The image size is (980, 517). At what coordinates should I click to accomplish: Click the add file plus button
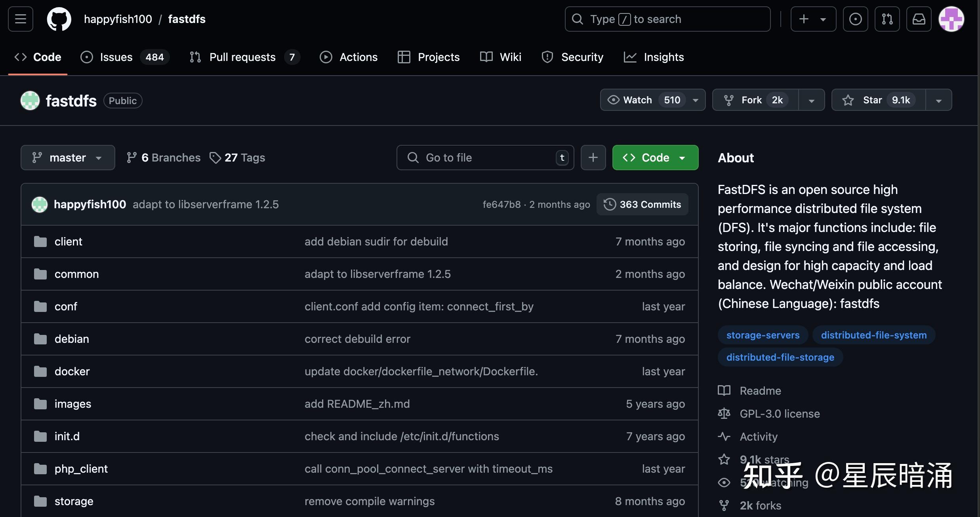pos(593,158)
